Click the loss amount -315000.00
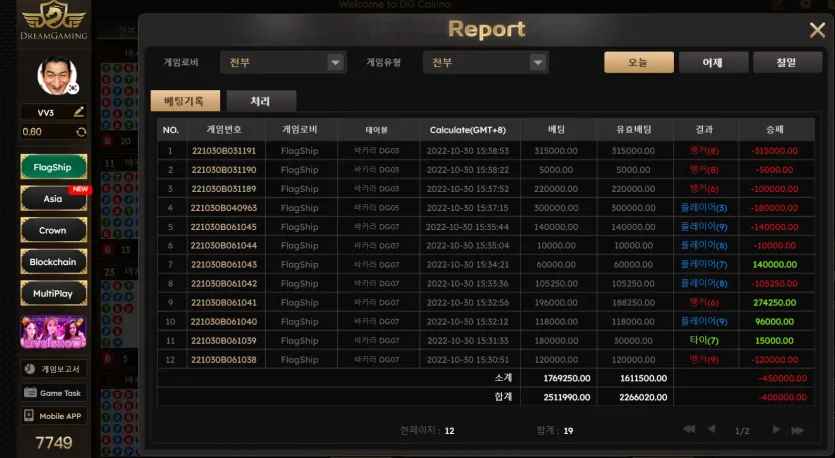The height and width of the screenshot is (458, 835). [775, 151]
